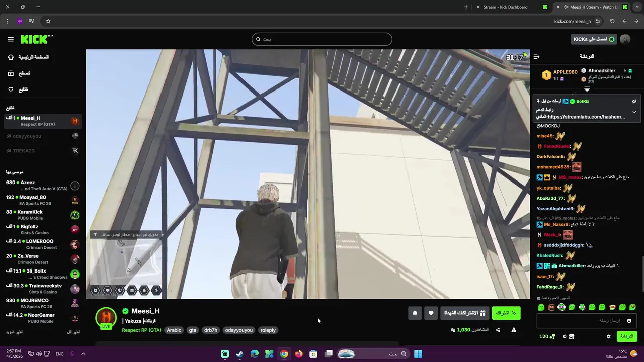Image resolution: width=644 pixels, height=362 pixels.
Task: Click the Get KICKs button
Action: [594, 39]
